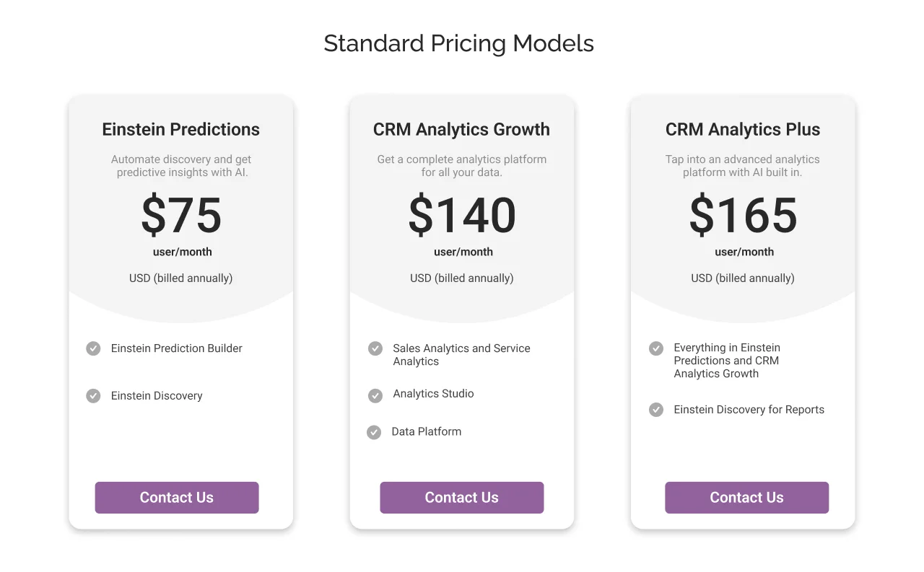Click the checkmark beside Analytics Studio
Image resolution: width=924 pixels, height=572 pixels.
click(375, 395)
